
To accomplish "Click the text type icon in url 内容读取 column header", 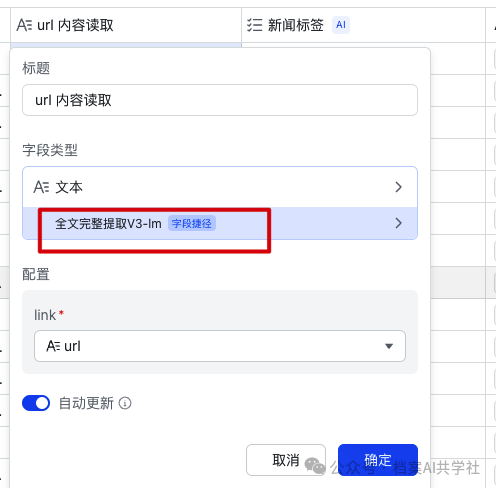I will (x=24, y=25).
